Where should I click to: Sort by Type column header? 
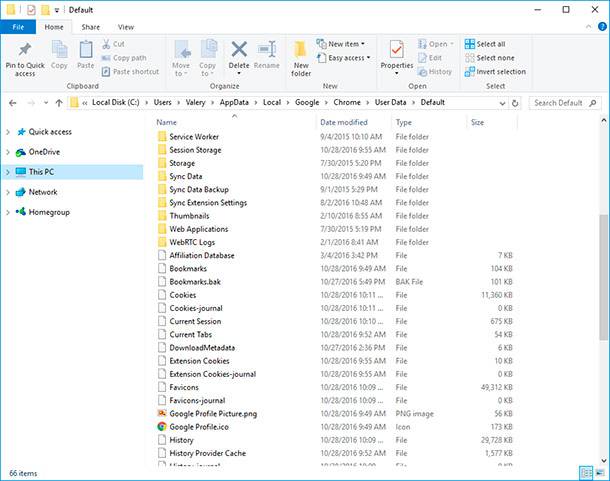coord(403,122)
